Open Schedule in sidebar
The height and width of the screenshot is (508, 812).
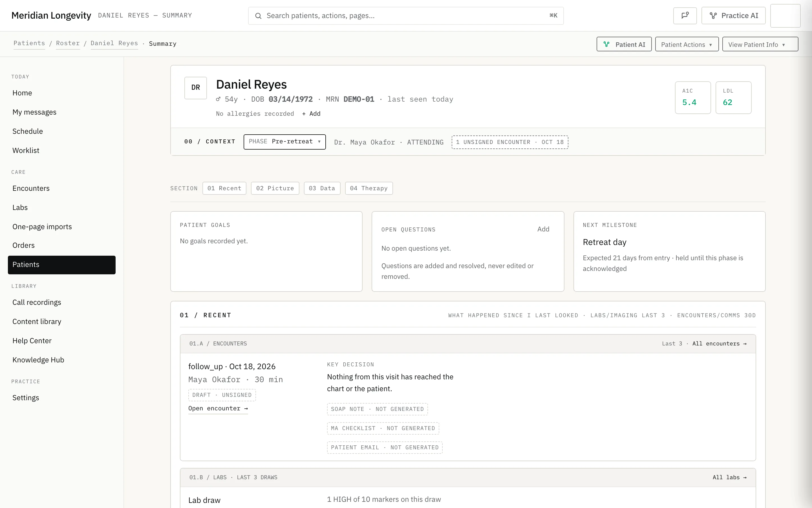pyautogui.click(x=62, y=131)
